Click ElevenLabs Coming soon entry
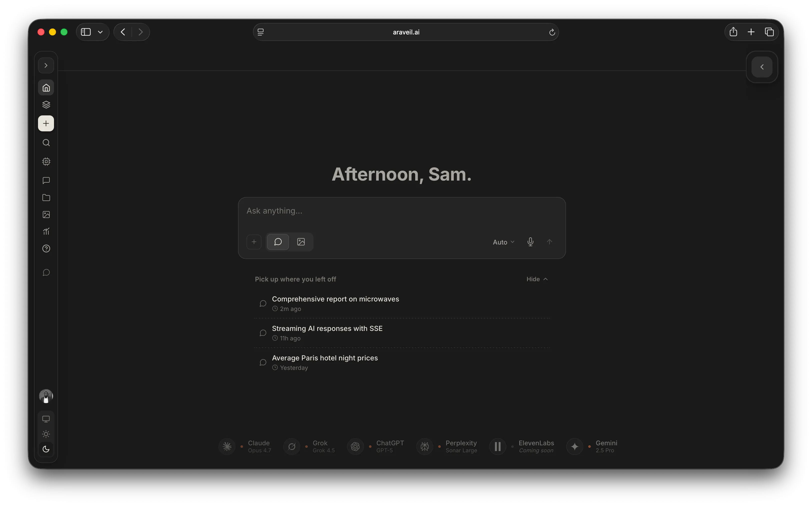 [x=522, y=446]
